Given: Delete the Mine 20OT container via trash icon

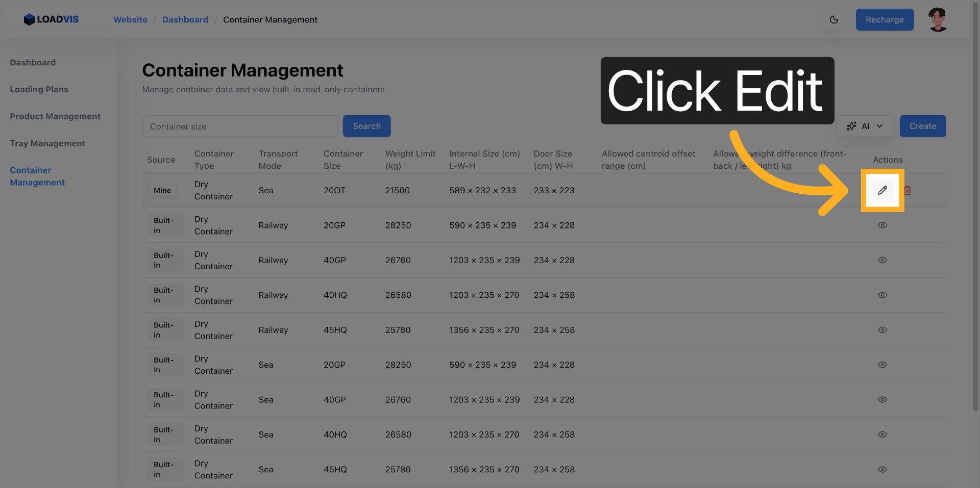Looking at the screenshot, I should 907,190.
